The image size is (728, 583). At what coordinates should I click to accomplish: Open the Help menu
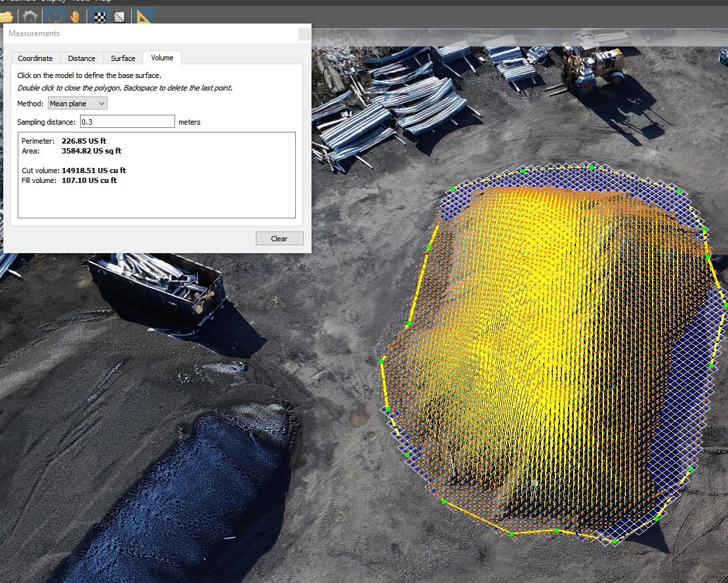[x=103, y=1]
